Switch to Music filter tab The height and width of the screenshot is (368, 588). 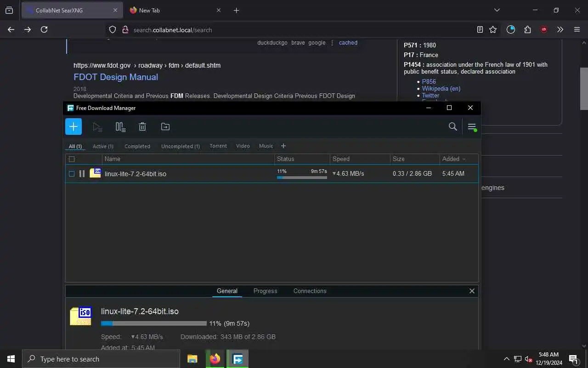(266, 146)
